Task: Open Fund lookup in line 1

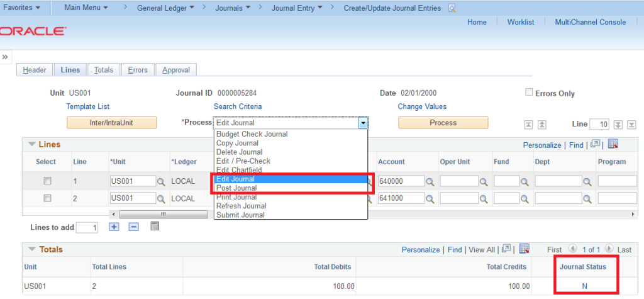Action: 525,182
